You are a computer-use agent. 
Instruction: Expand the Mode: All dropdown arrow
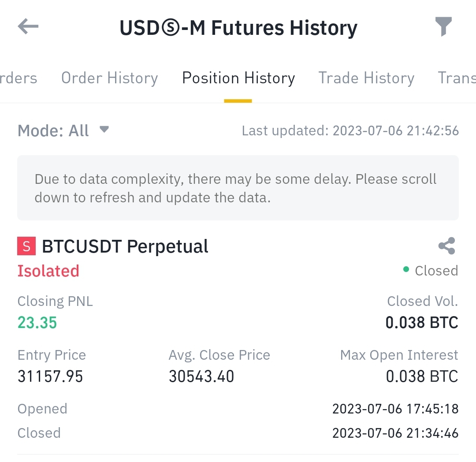[x=104, y=130]
